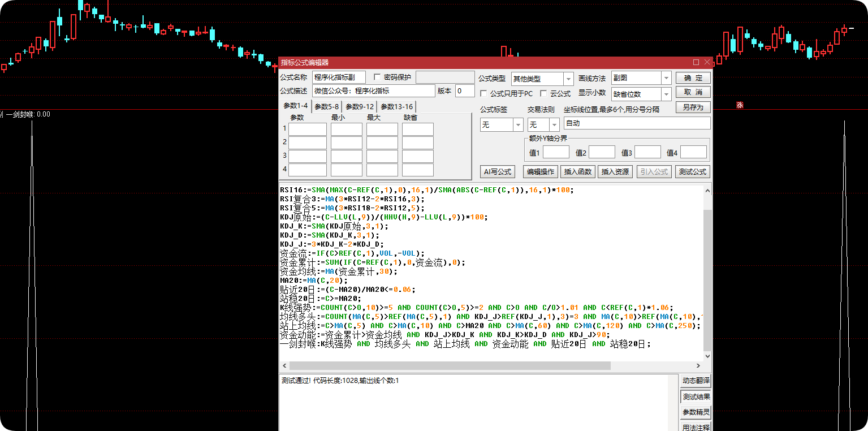Switch to the 参数13-16 tab
The width and height of the screenshot is (868, 431).
pos(396,106)
